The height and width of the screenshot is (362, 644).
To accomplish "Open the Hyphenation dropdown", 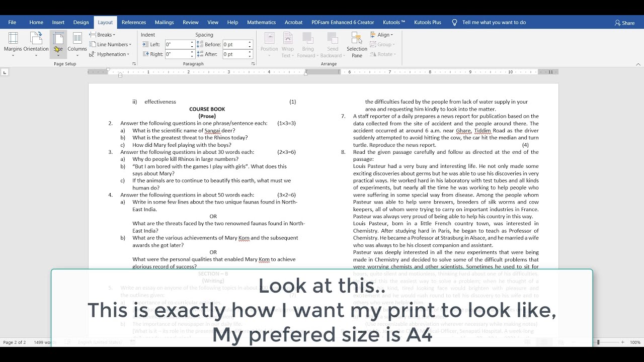I will pos(109,54).
